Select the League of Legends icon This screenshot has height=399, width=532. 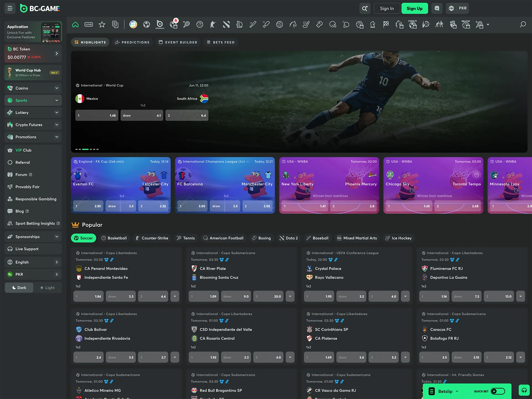click(240, 25)
